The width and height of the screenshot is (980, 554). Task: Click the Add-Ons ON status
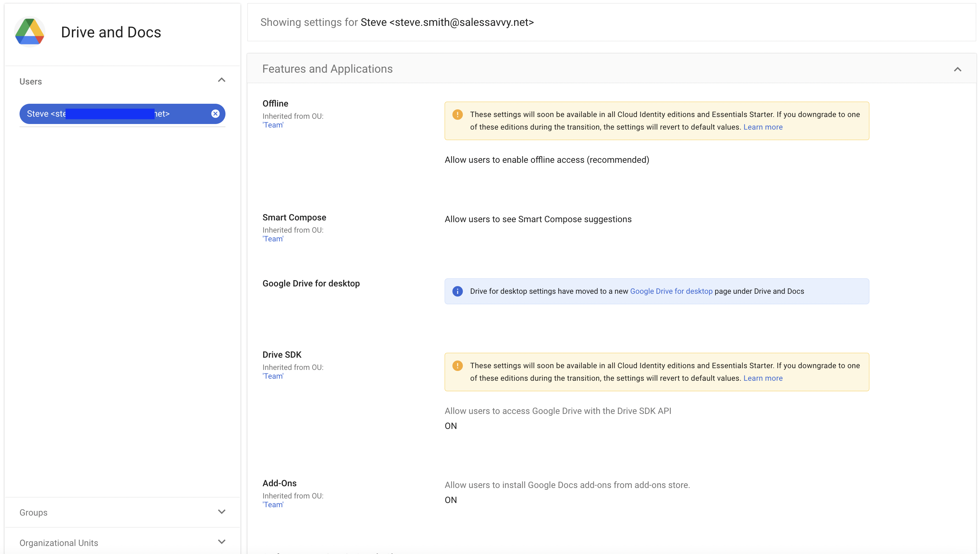coord(451,500)
